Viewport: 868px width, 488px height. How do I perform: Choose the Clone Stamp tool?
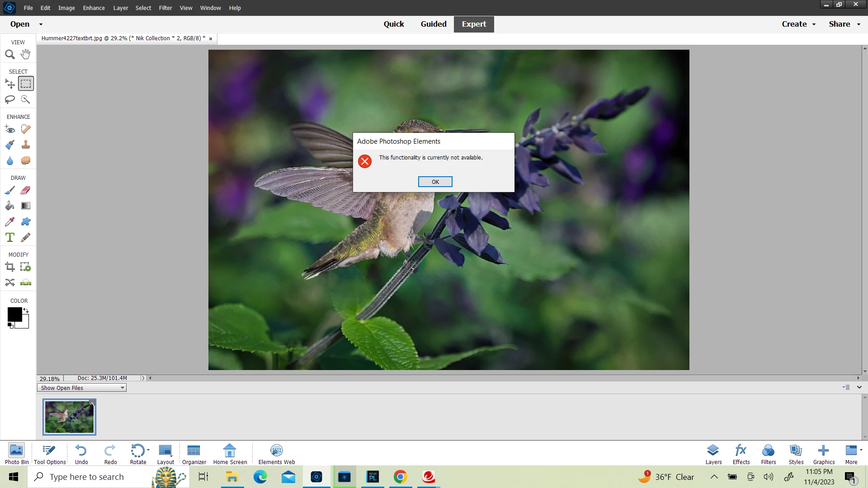(x=26, y=145)
